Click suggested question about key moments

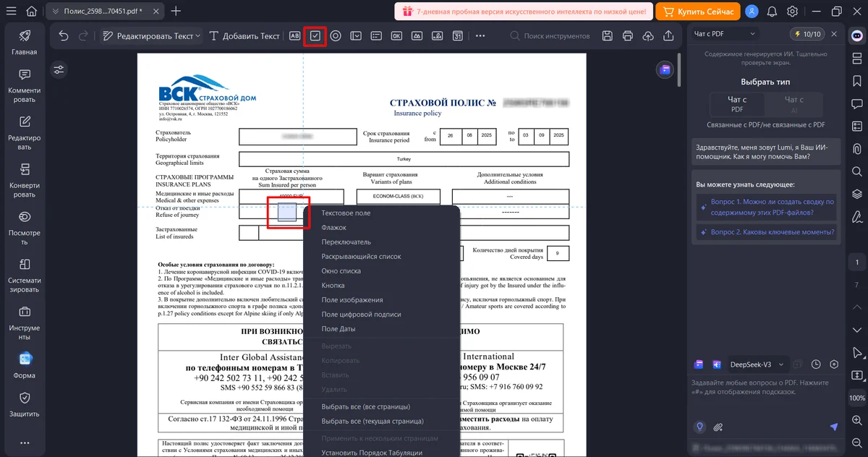(765, 232)
